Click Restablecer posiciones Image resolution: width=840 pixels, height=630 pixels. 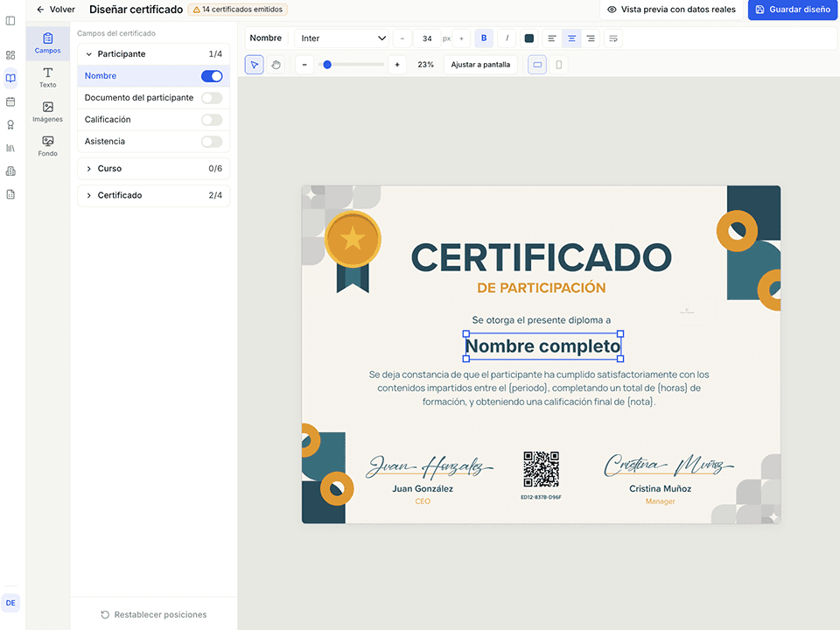154,614
